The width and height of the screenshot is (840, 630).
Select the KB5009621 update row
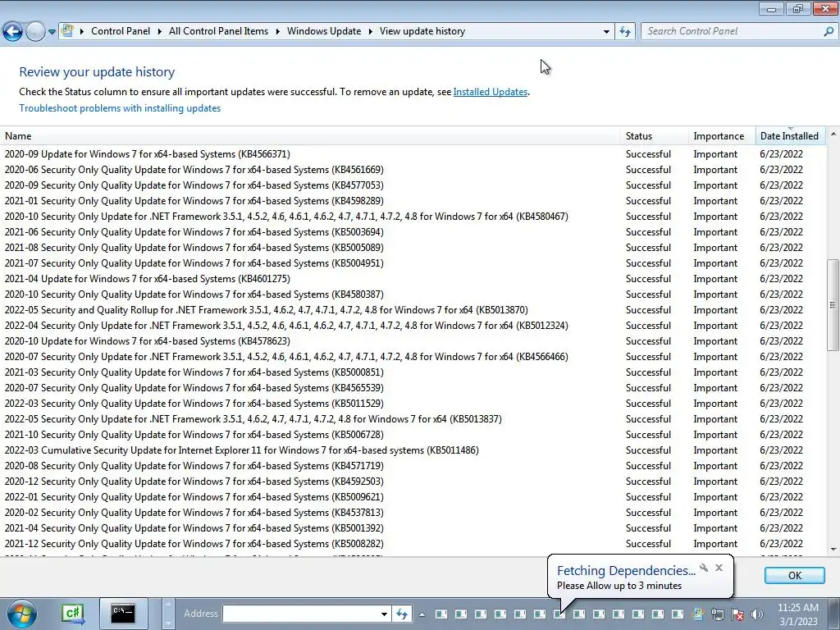[413, 496]
